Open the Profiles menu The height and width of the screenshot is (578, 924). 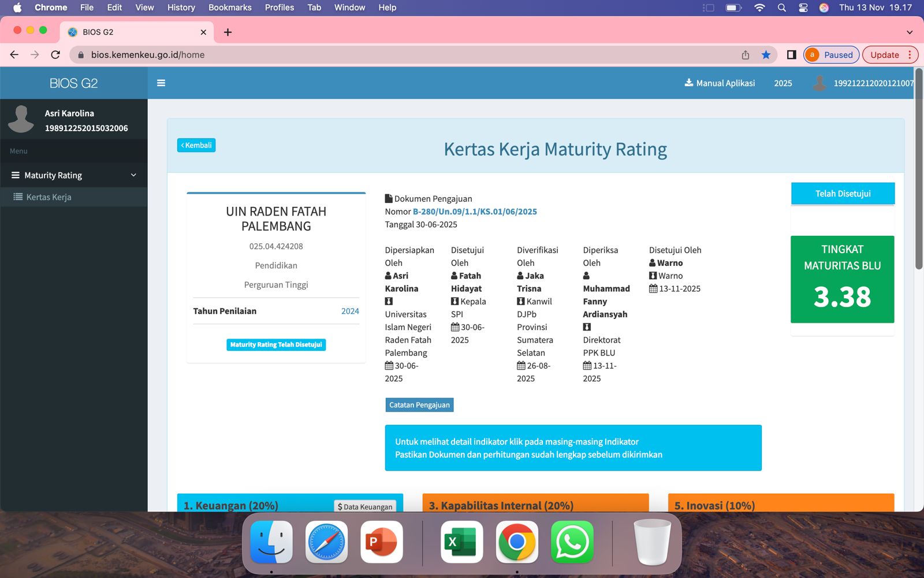pyautogui.click(x=280, y=8)
